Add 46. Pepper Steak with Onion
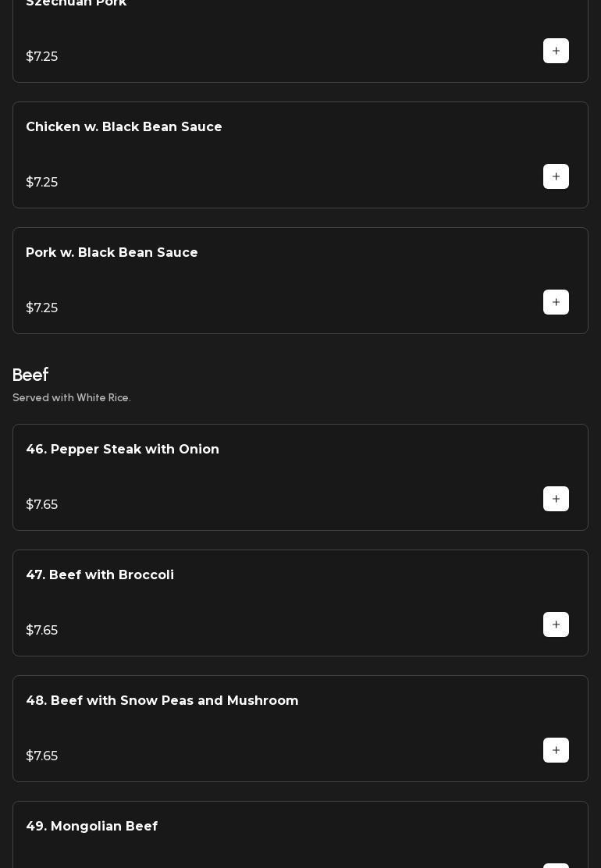 tap(556, 499)
